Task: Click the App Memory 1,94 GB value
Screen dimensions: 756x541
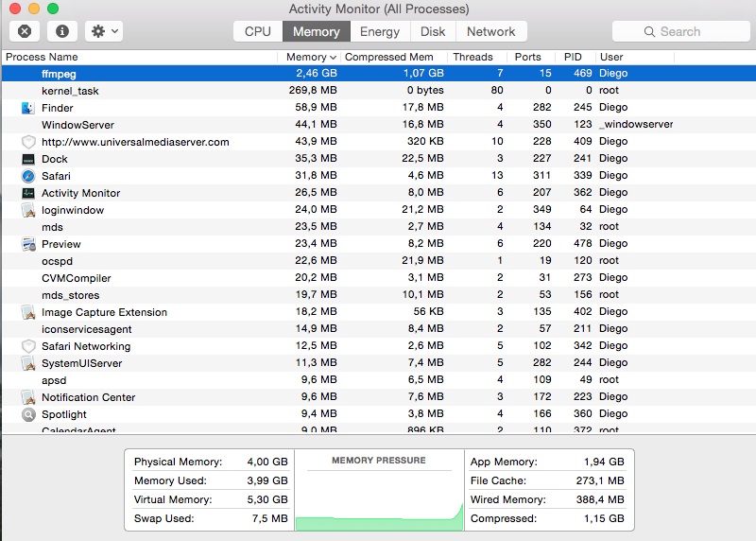Action: coord(604,462)
